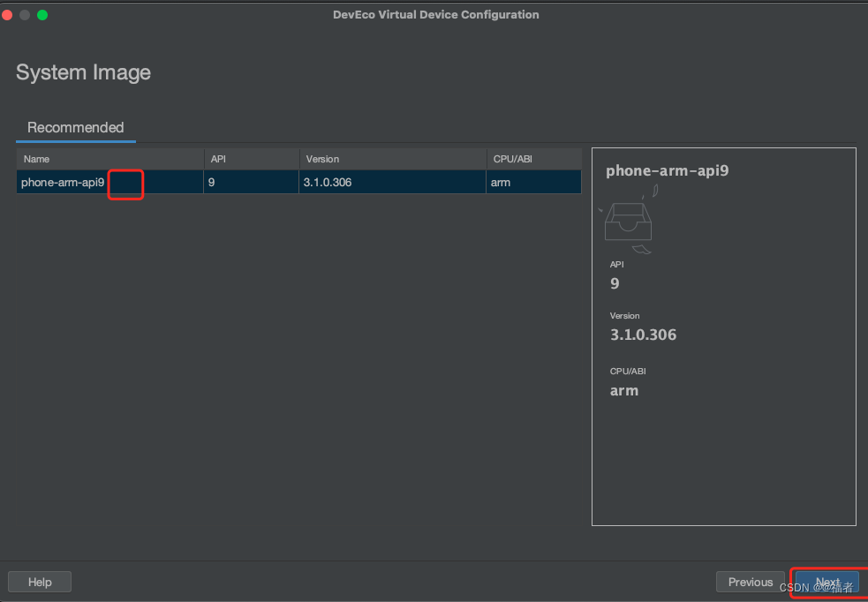
Task: Proceed with the Next button
Action: pyautogui.click(x=827, y=583)
